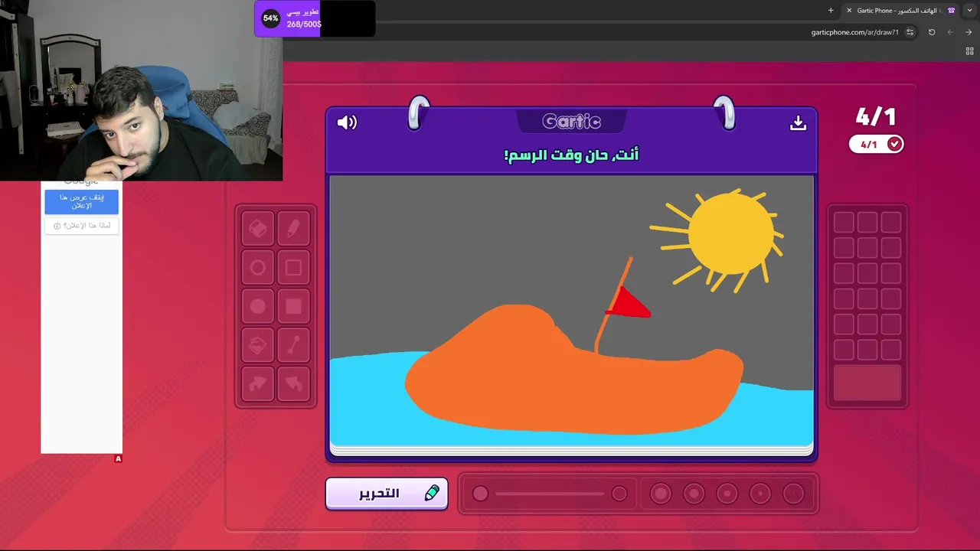Click the pencil icon on the التحرير button
The image size is (980, 551).
coord(432,494)
